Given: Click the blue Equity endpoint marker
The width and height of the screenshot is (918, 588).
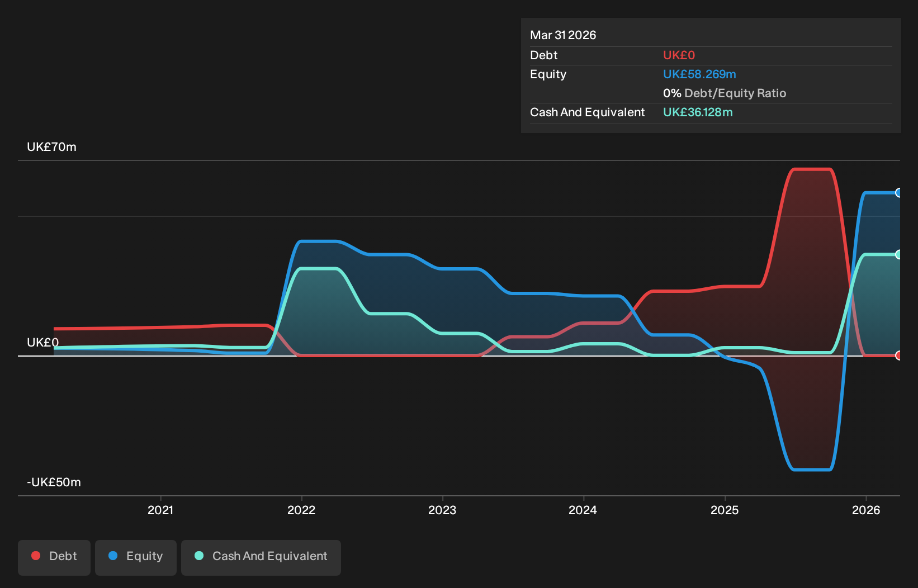Looking at the screenshot, I should point(898,193).
